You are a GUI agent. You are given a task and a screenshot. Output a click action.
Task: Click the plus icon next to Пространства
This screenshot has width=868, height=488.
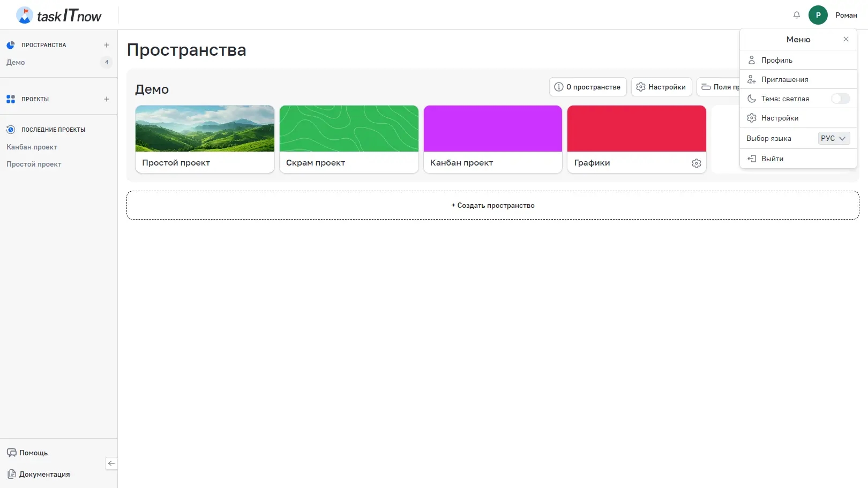pyautogui.click(x=107, y=45)
